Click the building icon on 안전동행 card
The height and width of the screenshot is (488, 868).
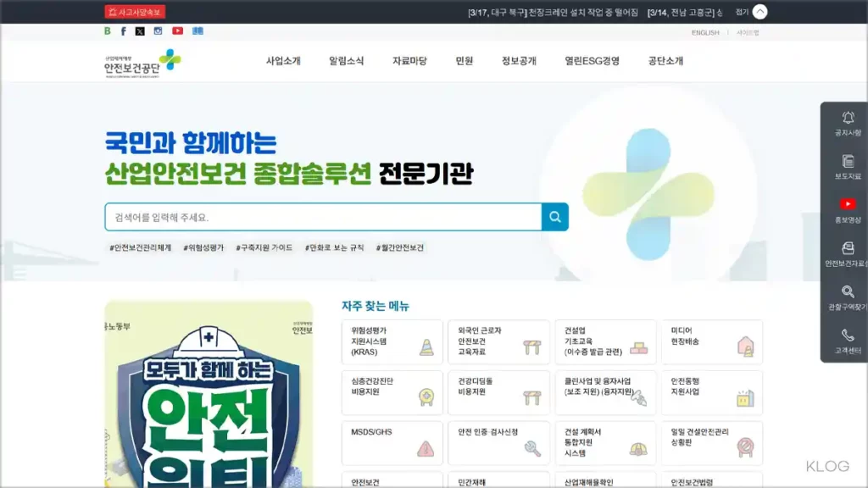click(745, 398)
